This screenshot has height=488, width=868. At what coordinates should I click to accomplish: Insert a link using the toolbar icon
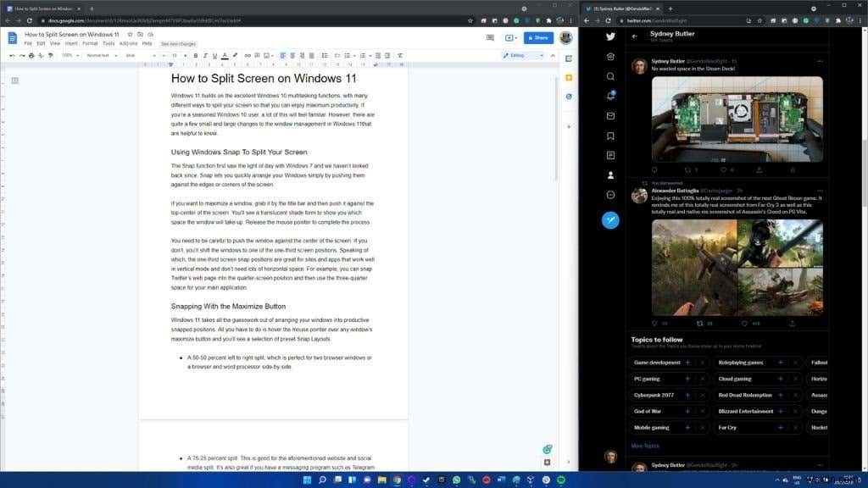pos(247,55)
